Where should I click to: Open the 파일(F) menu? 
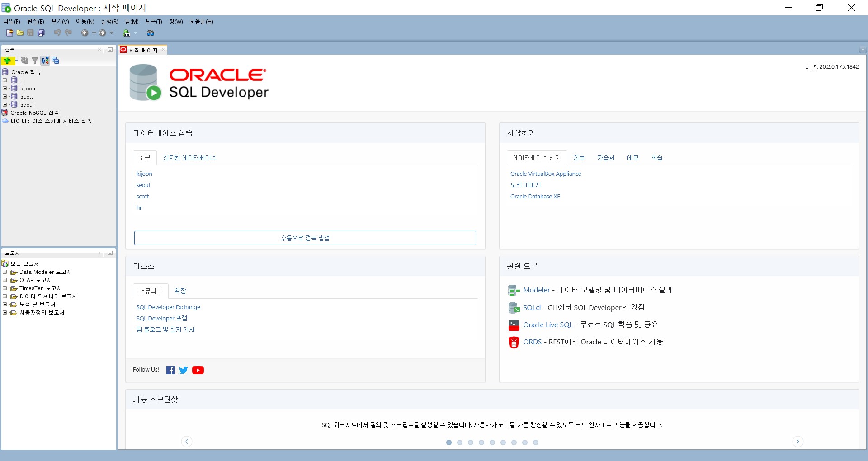click(12, 22)
